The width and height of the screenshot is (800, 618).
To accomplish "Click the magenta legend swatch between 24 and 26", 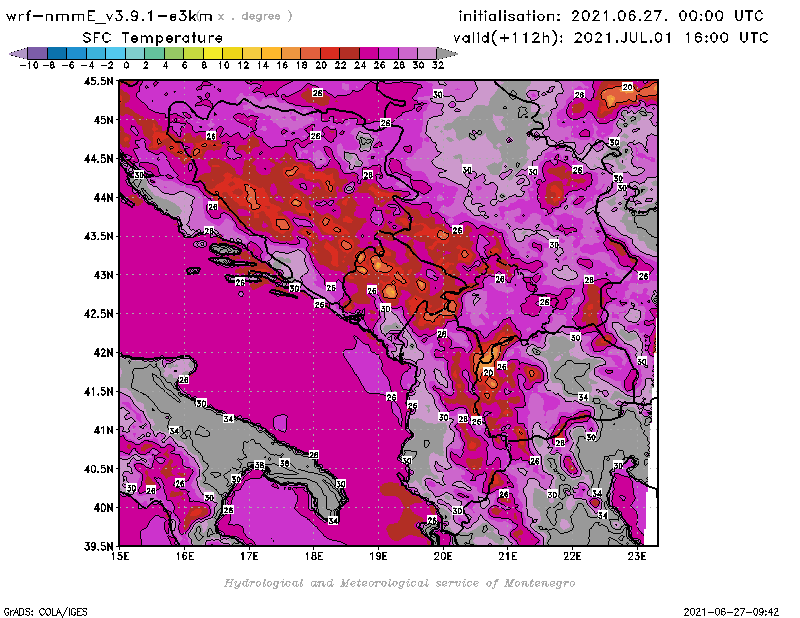I will (x=368, y=53).
